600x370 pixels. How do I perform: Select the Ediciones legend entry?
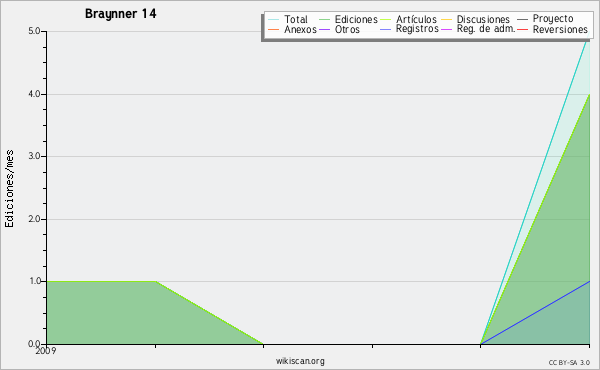click(348, 19)
